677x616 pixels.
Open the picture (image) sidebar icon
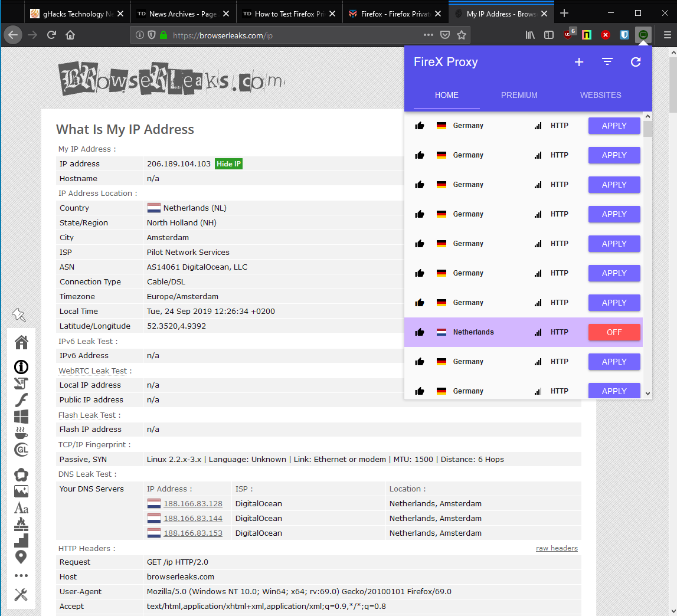click(x=21, y=492)
